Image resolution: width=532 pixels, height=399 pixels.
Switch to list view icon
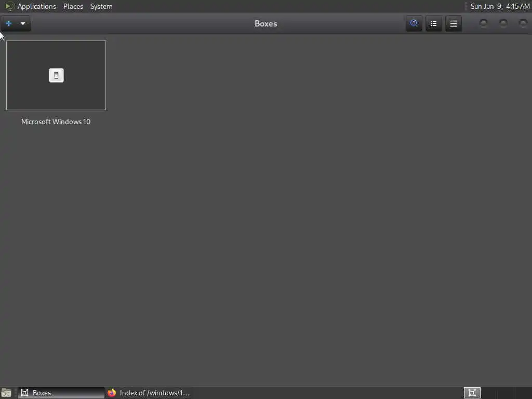434,23
